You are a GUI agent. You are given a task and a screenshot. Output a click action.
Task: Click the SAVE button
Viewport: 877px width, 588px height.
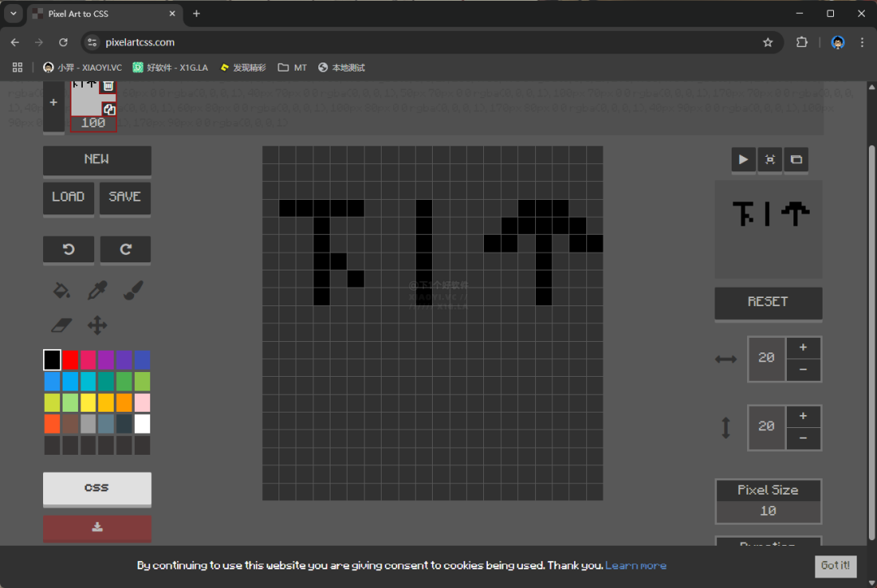click(125, 197)
